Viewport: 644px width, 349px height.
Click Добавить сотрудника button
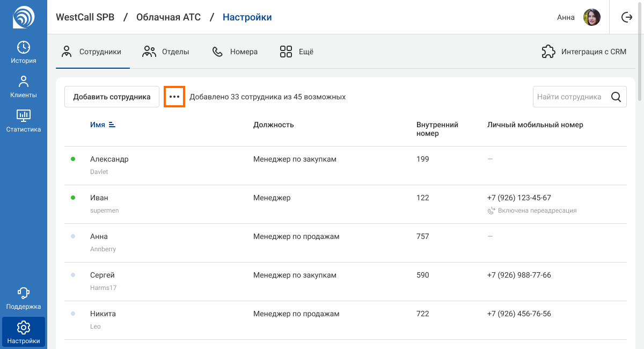tap(112, 97)
